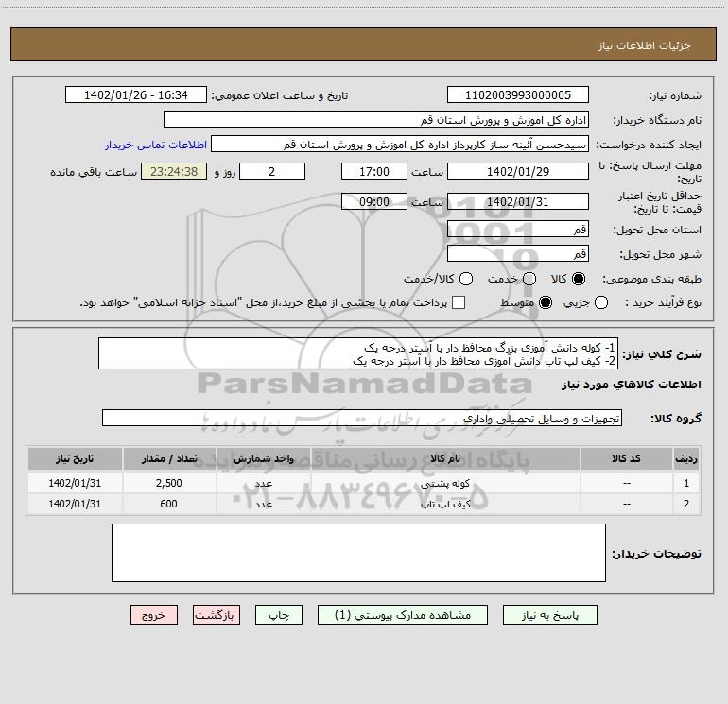Image resolution: width=728 pixels, height=704 pixels.
Task: Select the جزیی purchase type radio
Action: 601,302
